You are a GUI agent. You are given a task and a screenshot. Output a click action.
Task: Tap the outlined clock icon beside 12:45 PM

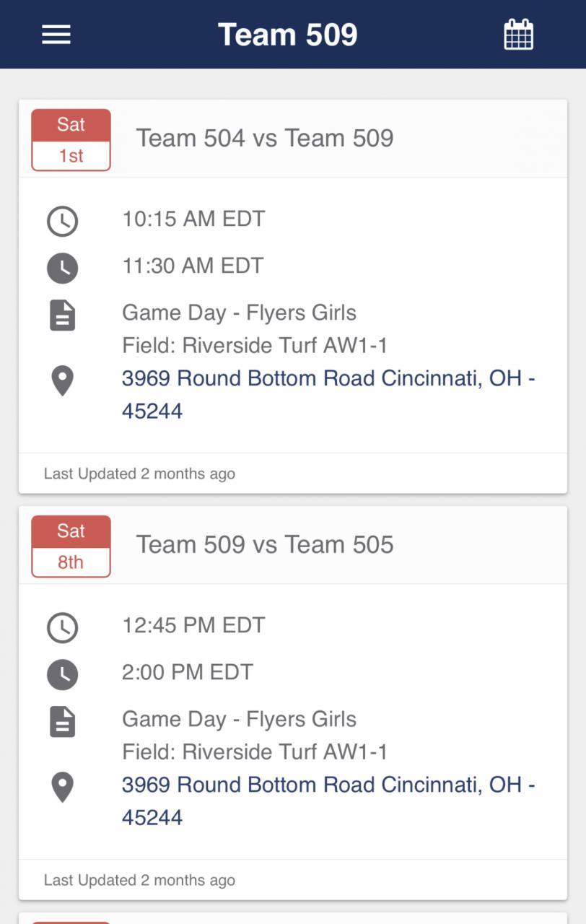click(x=63, y=628)
